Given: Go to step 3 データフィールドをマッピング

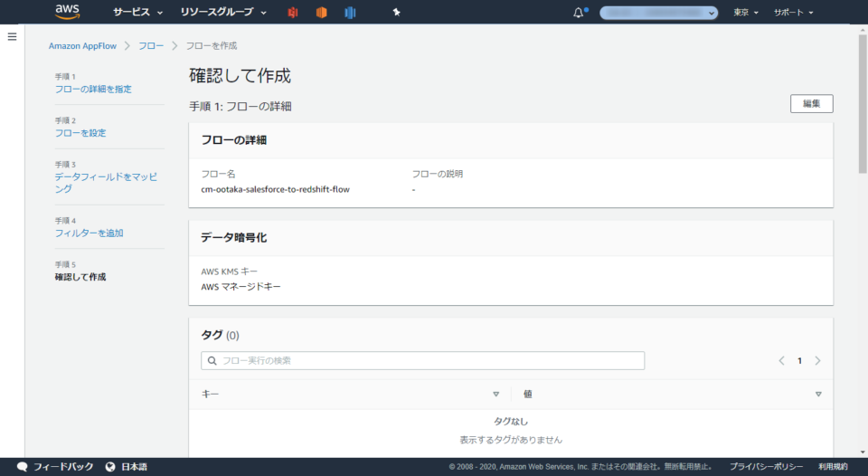Looking at the screenshot, I should click(106, 182).
